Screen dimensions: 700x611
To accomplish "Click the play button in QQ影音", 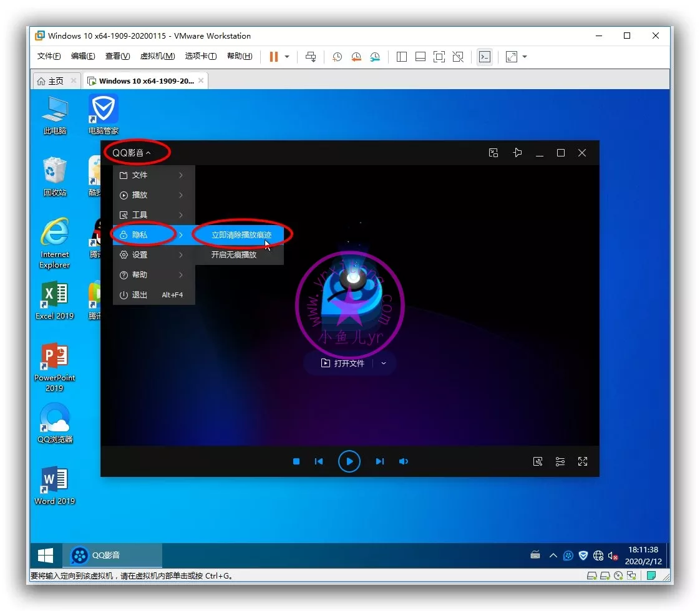I will tap(349, 461).
